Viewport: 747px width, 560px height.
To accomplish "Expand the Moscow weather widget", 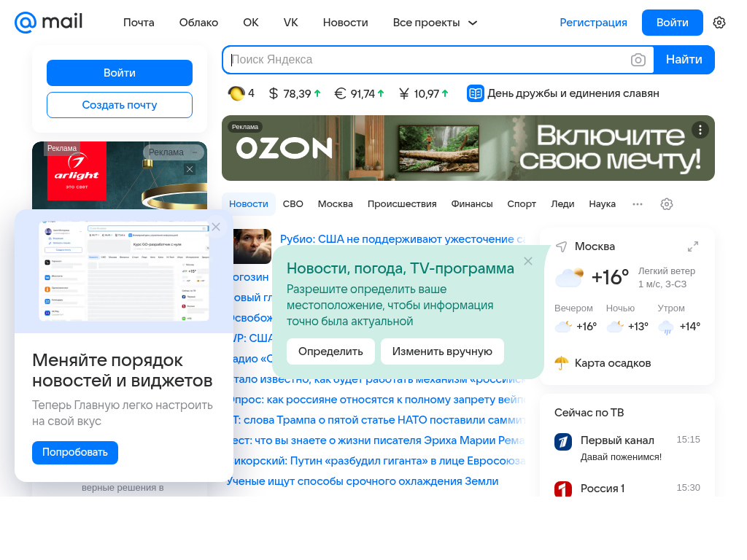I will [693, 246].
